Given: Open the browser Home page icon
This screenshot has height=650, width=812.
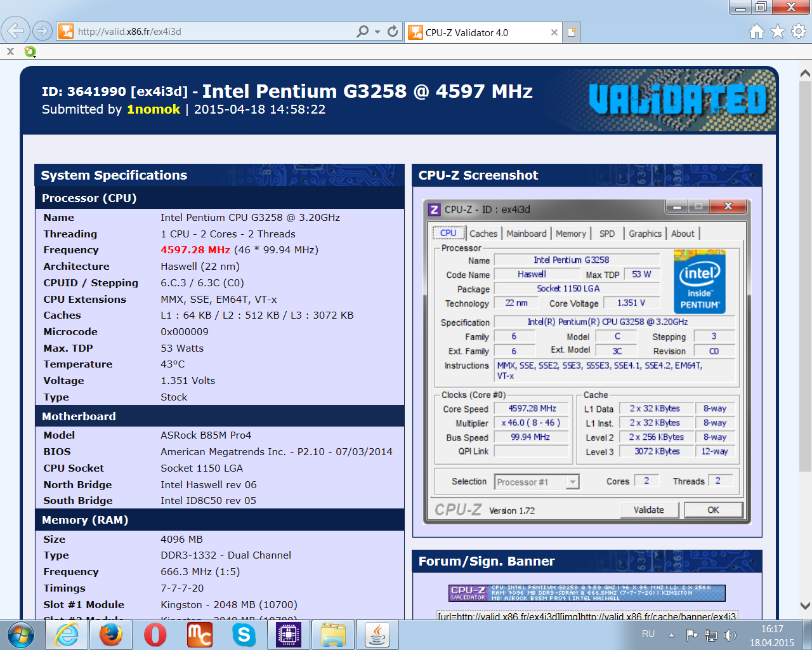Looking at the screenshot, I should (756, 32).
